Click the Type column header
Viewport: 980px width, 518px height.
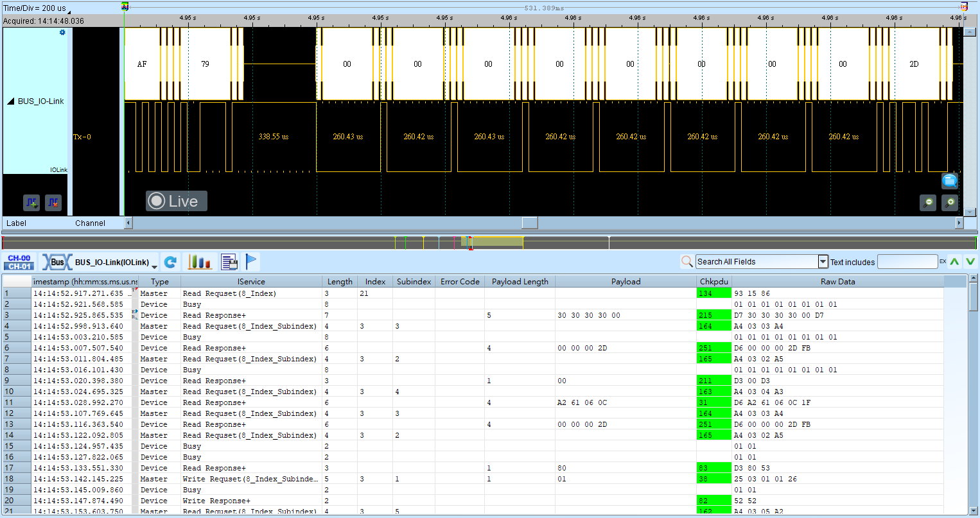click(160, 282)
